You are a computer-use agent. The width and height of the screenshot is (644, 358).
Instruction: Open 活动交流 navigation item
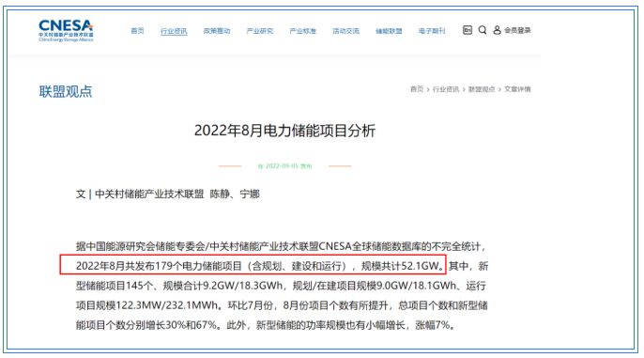345,31
